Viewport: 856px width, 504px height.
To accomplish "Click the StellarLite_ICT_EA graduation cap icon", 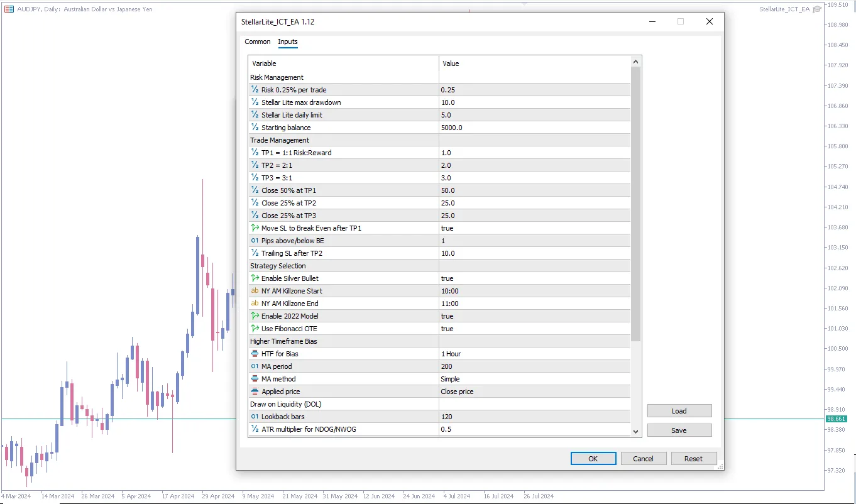I will point(817,9).
